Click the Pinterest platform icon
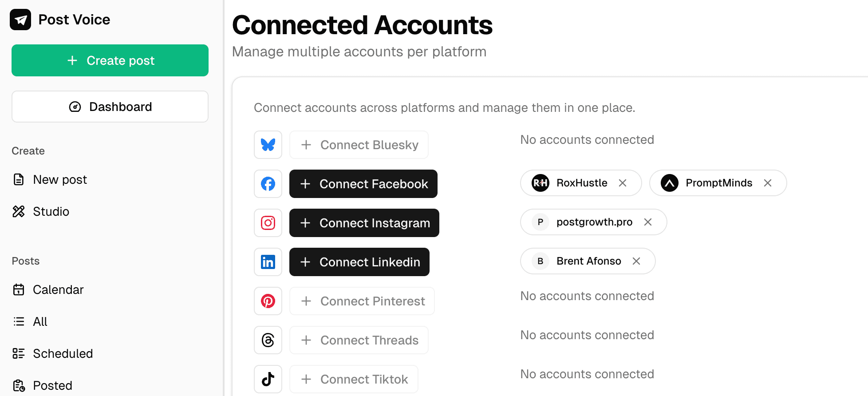This screenshot has height=396, width=868. 268,301
